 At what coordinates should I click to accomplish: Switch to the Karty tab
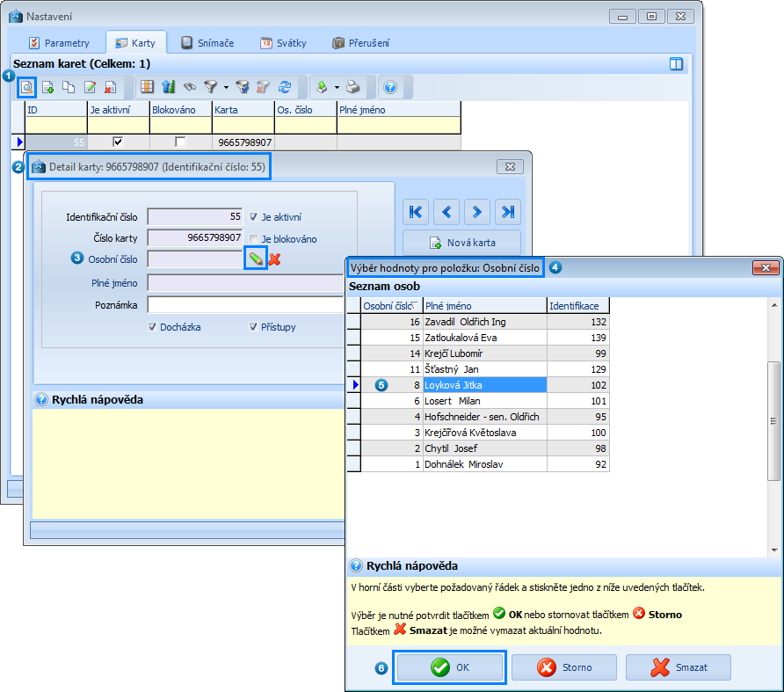[x=136, y=43]
